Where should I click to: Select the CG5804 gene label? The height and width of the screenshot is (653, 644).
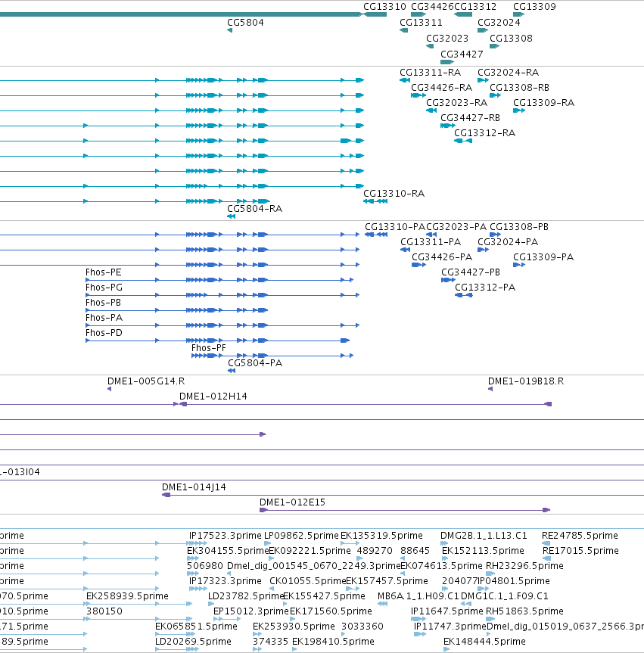point(245,23)
